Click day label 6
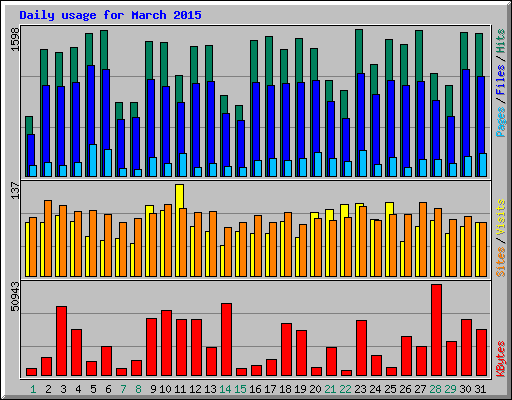The image size is (512, 400). [x=108, y=389]
